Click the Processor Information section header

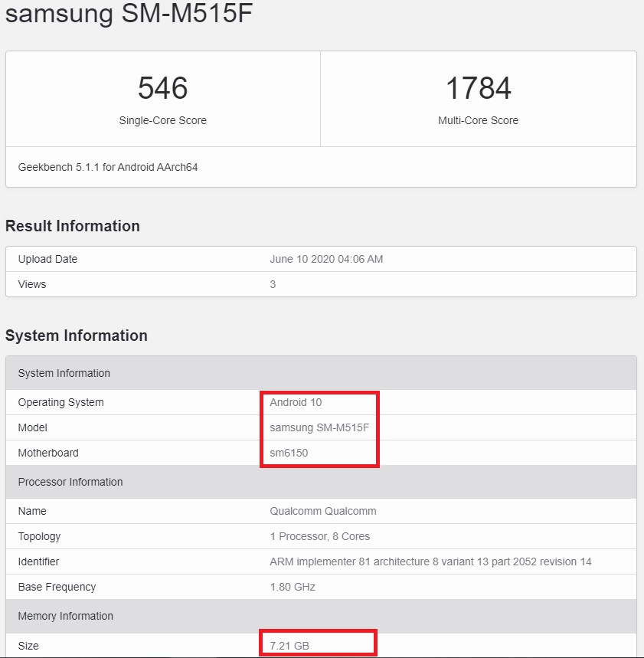(x=70, y=482)
